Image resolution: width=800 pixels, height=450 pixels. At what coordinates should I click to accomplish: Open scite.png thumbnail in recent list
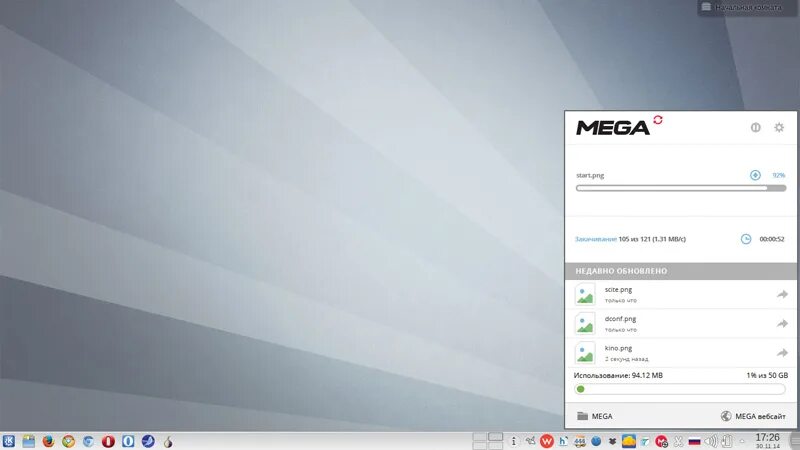click(x=585, y=294)
